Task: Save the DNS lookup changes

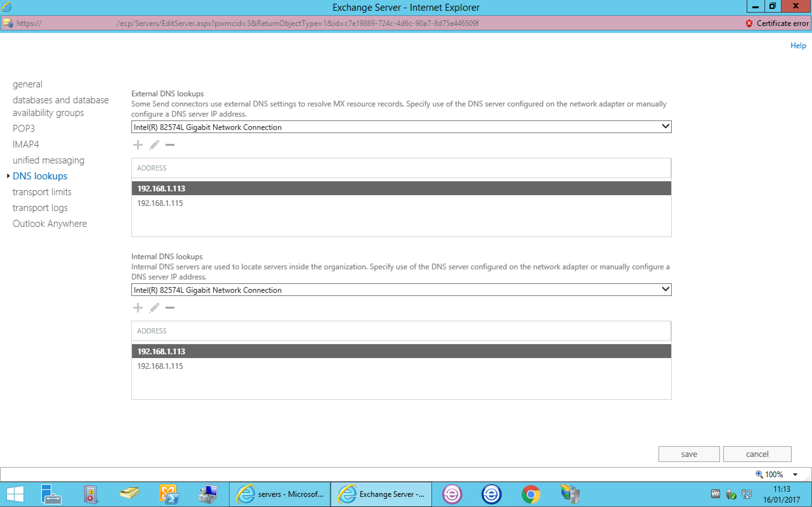Action: point(689,454)
